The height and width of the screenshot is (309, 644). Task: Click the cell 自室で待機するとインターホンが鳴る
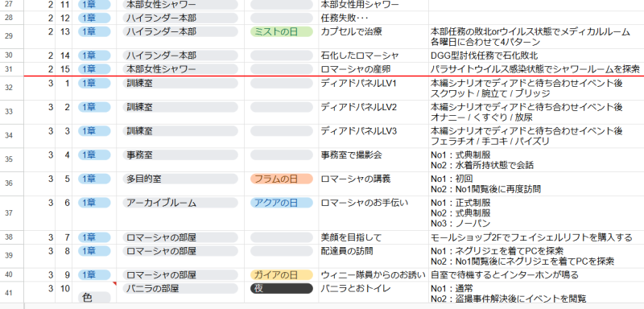[536, 274]
